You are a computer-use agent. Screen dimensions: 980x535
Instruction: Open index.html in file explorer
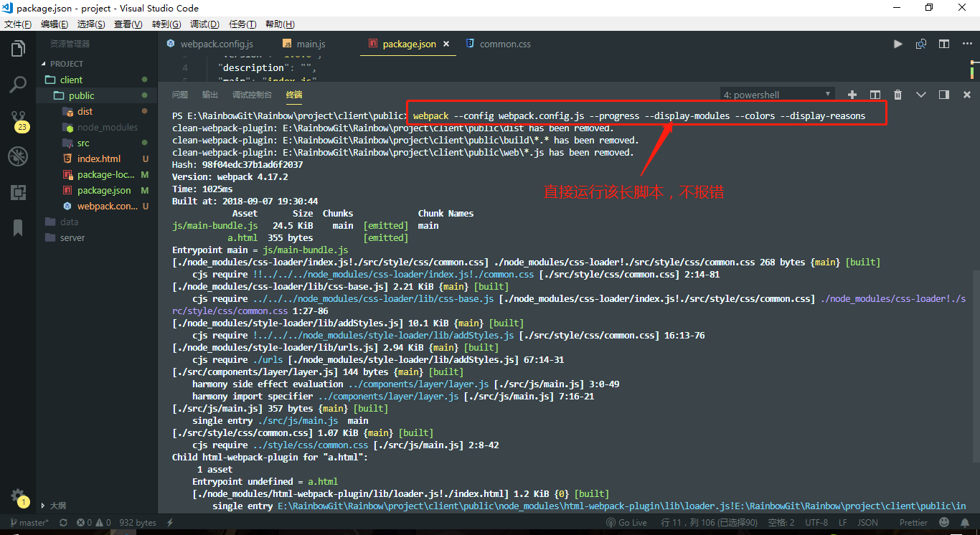97,158
